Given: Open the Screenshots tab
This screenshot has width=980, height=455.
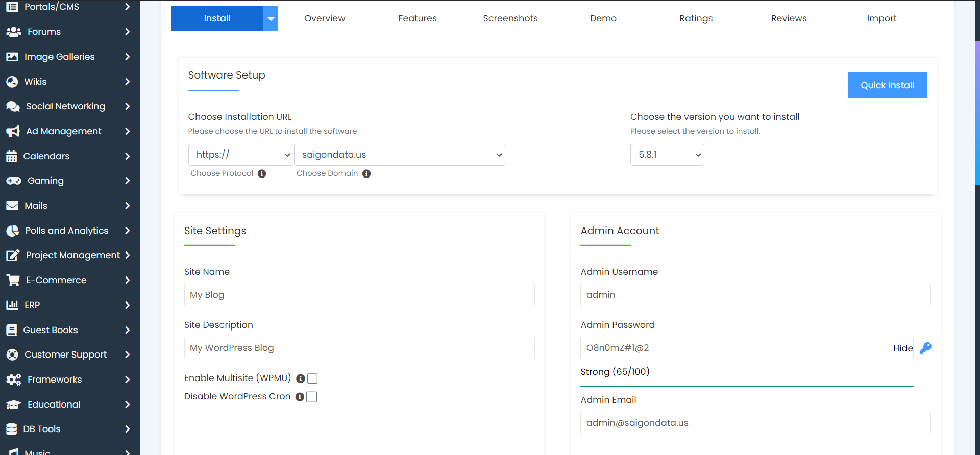Looking at the screenshot, I should click(x=510, y=18).
